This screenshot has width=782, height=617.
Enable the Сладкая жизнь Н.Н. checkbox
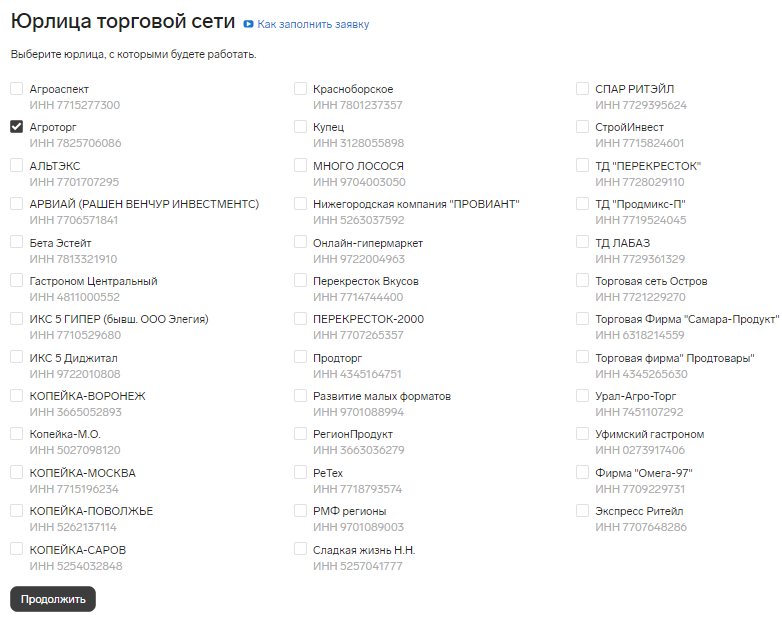pos(300,549)
